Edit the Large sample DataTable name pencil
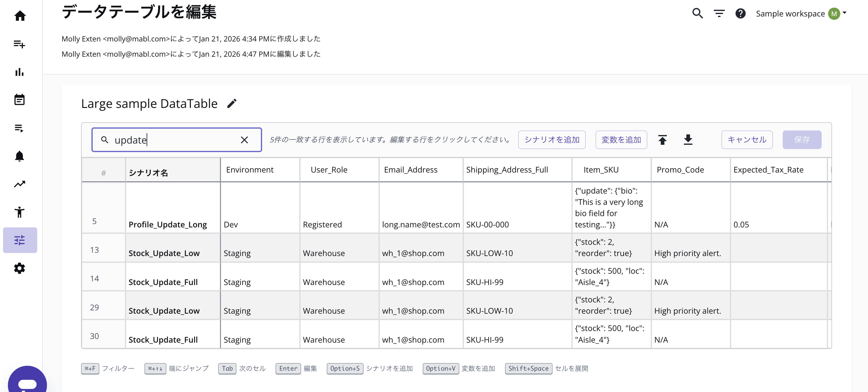This screenshot has width=868, height=392. coord(232,103)
